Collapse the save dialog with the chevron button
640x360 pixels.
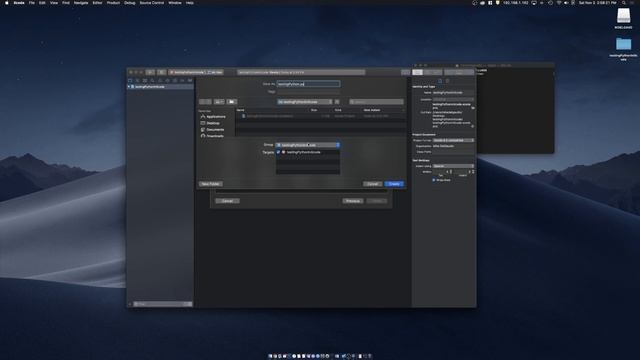coord(337,102)
